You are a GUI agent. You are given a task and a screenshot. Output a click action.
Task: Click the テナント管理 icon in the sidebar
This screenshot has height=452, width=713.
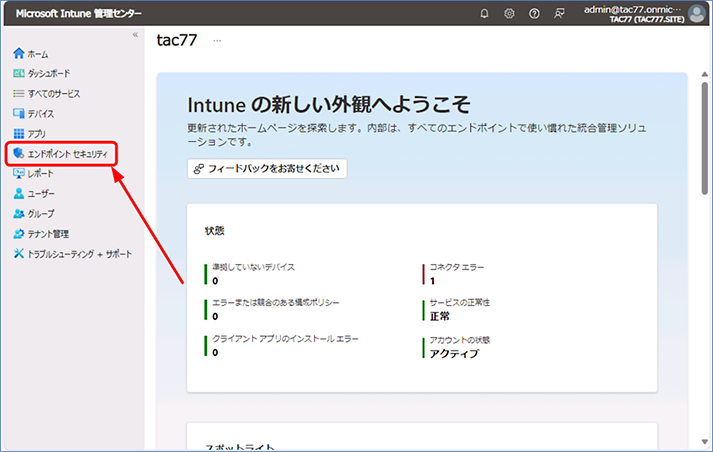(x=19, y=233)
